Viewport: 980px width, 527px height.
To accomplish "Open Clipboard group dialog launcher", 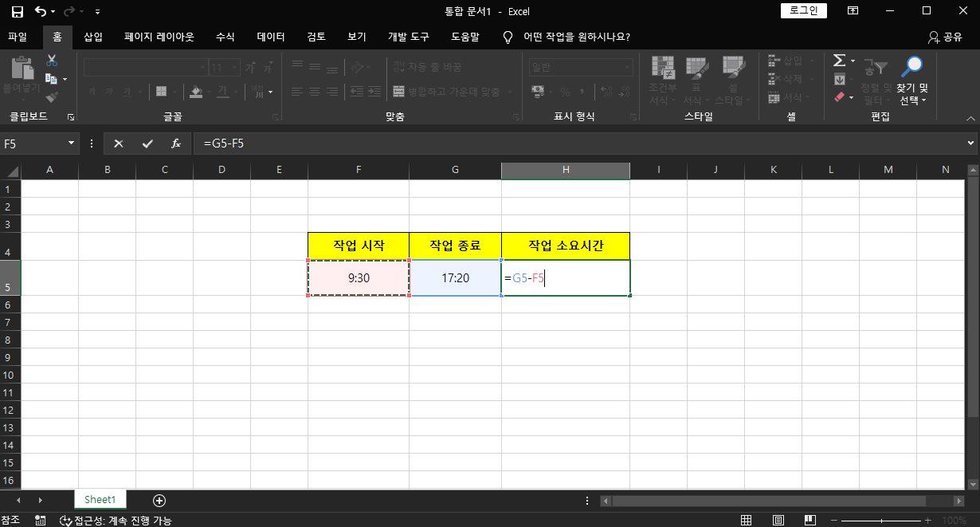I will point(71,117).
